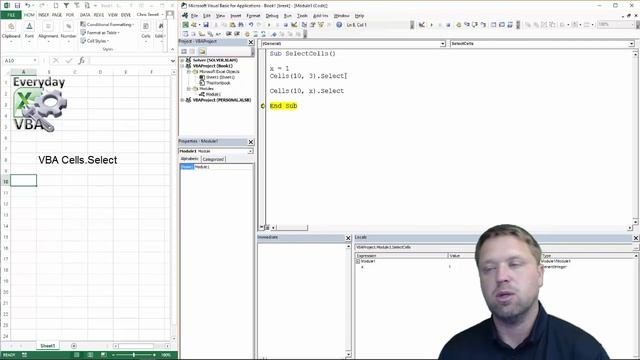
Task: Close the Immediate window pane
Action: [x=348, y=238]
